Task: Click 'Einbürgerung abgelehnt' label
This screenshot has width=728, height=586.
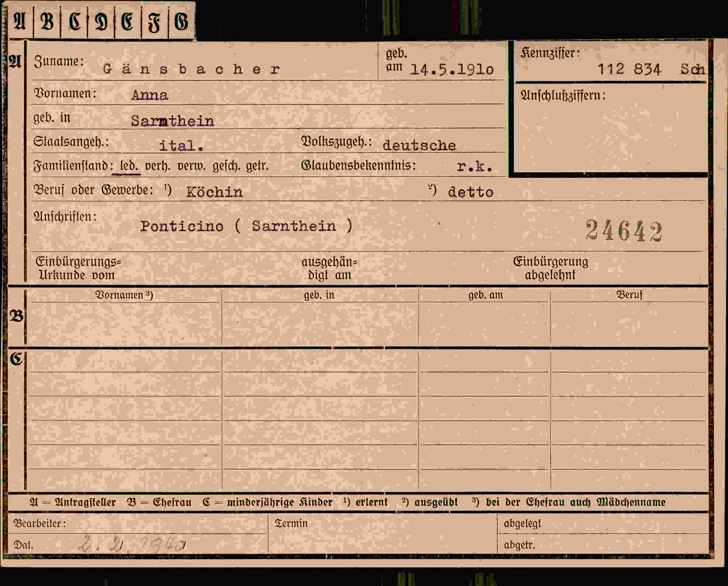Action: tap(551, 268)
